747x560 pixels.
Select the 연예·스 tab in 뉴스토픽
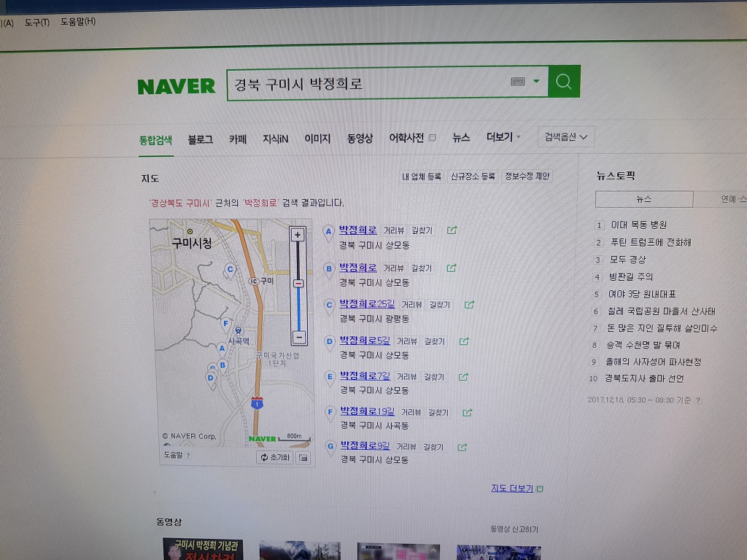click(x=720, y=199)
